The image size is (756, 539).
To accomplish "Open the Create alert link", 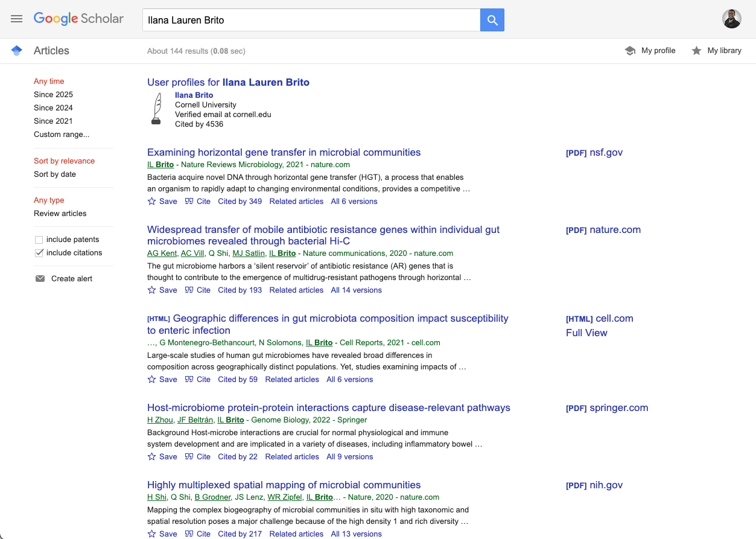I will tap(72, 279).
